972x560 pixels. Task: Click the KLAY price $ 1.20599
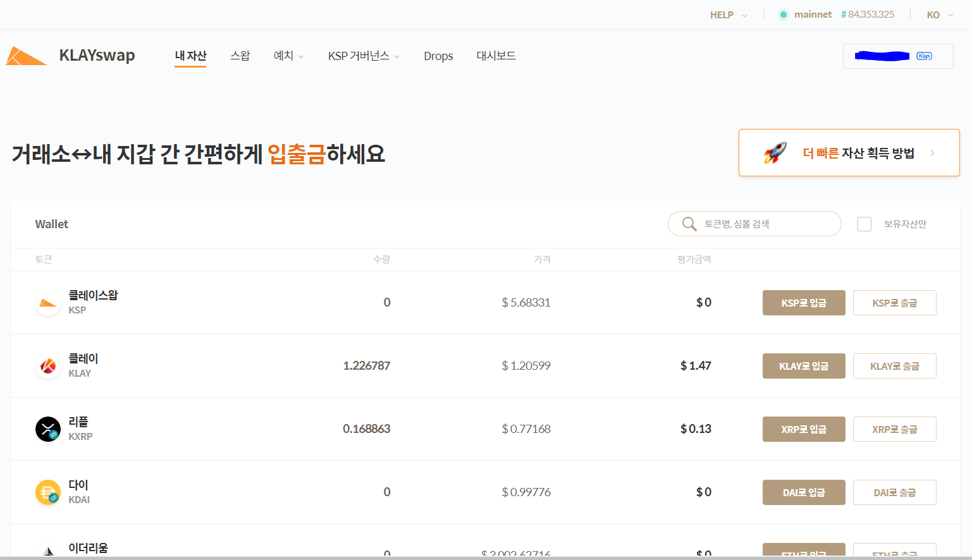pos(526,366)
